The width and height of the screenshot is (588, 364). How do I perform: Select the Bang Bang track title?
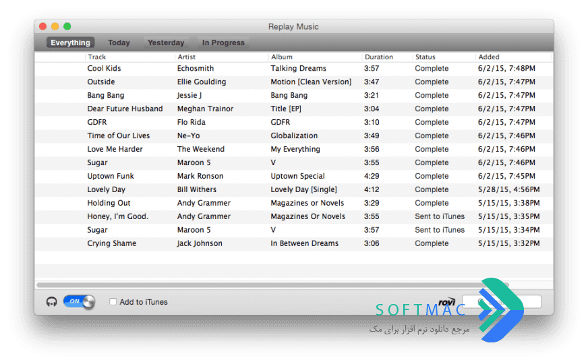(105, 95)
